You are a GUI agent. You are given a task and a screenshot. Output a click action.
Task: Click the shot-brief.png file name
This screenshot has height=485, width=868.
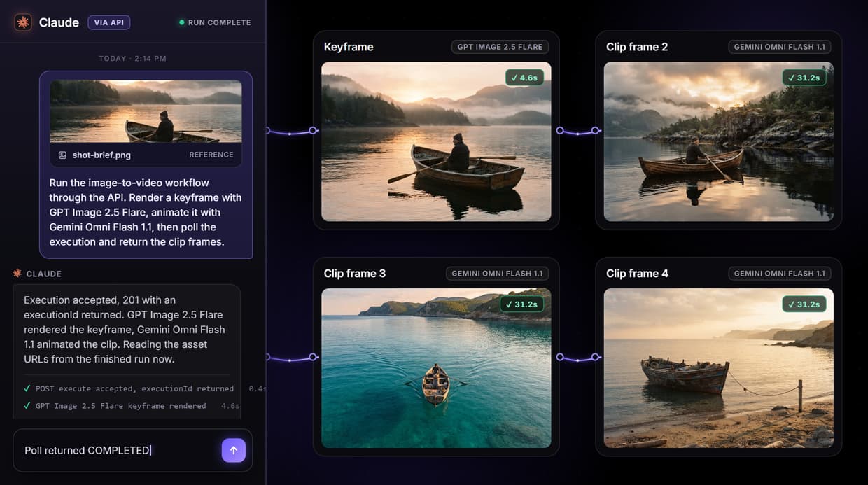pyautogui.click(x=101, y=155)
